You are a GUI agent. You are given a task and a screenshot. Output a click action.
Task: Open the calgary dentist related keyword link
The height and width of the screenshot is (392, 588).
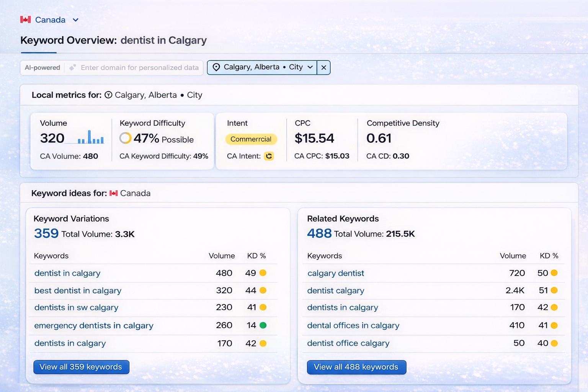(x=335, y=273)
